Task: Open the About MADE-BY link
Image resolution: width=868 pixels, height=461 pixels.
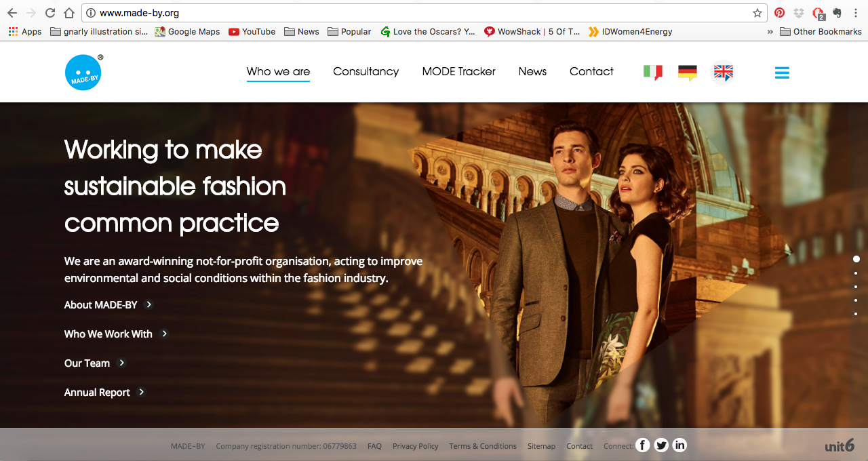Action: pyautogui.click(x=100, y=305)
